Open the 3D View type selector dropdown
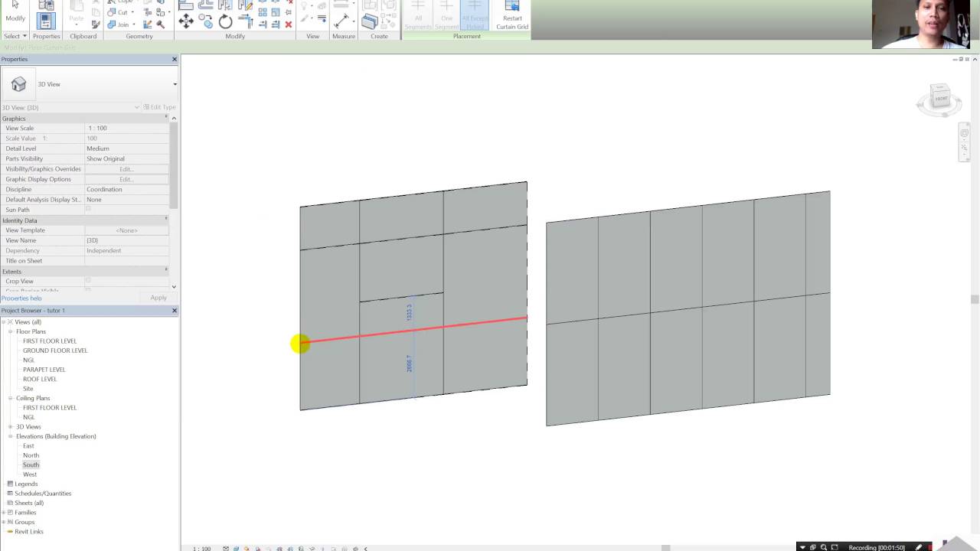This screenshot has width=980, height=551. coord(175,84)
